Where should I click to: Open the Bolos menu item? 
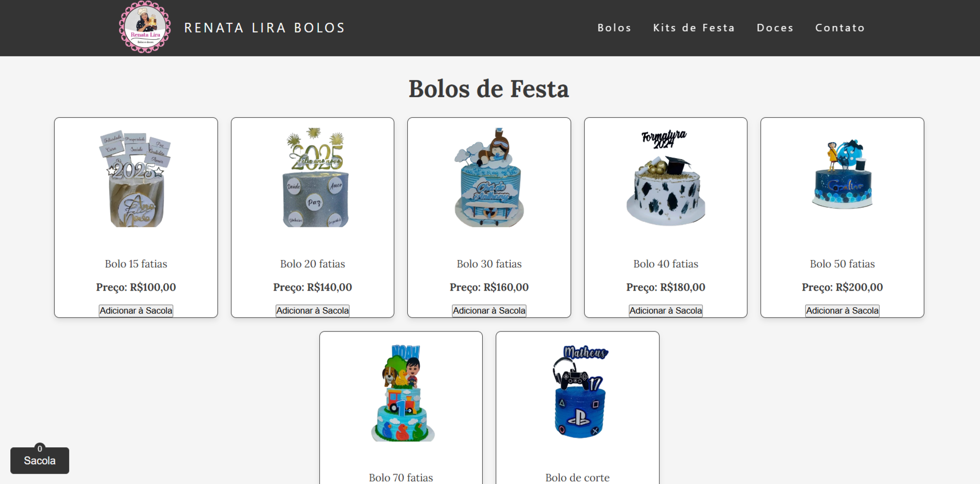pos(614,28)
